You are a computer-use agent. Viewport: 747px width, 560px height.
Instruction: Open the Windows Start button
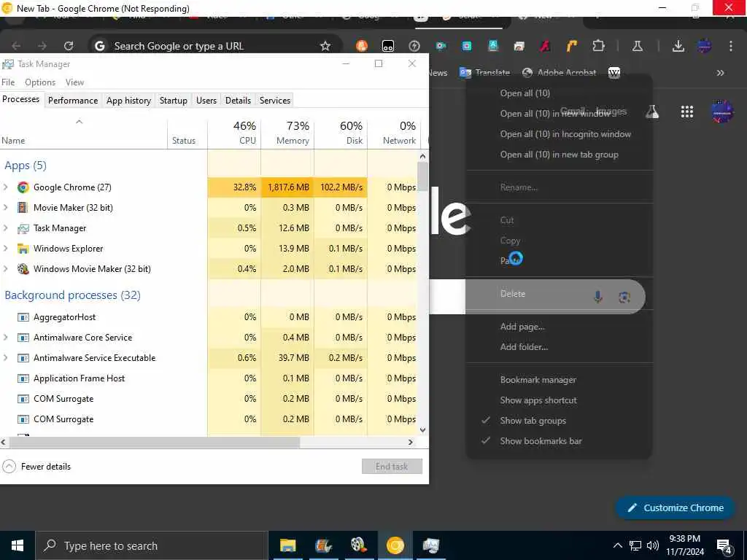[18, 545]
